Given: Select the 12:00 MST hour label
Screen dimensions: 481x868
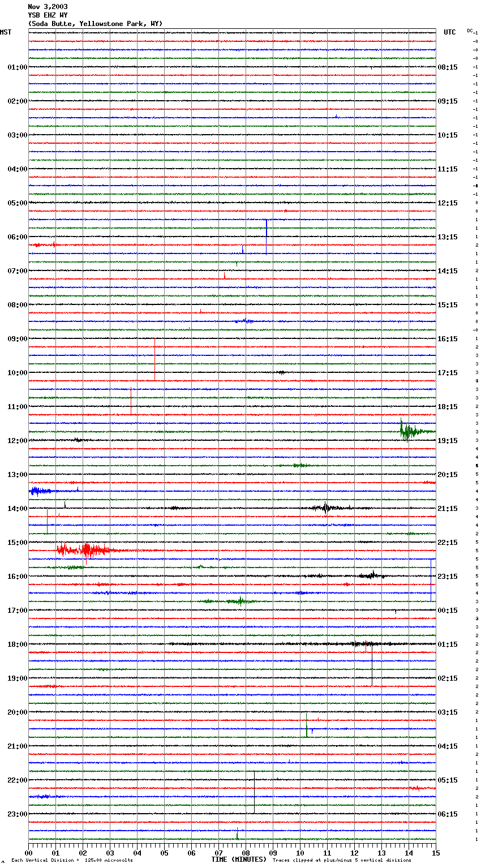Looking at the screenshot, I should coord(18,441).
